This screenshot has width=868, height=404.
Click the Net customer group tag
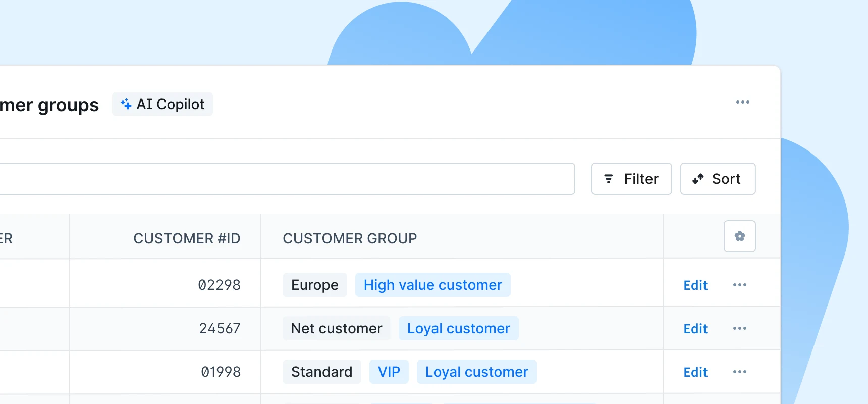(x=336, y=328)
